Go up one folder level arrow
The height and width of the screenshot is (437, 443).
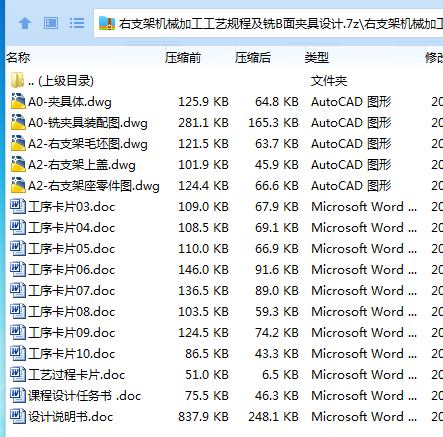click(25, 23)
